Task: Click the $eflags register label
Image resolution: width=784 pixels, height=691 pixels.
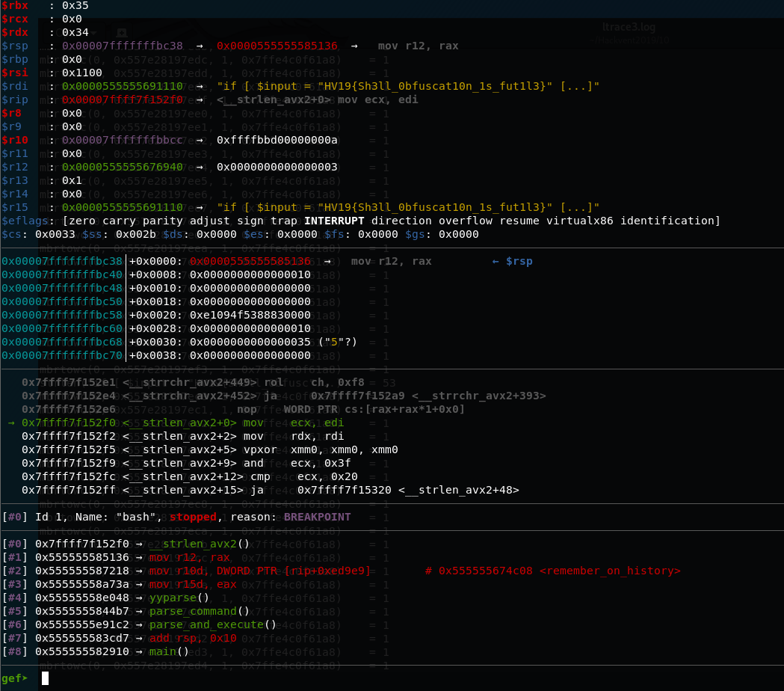Action: [25, 221]
